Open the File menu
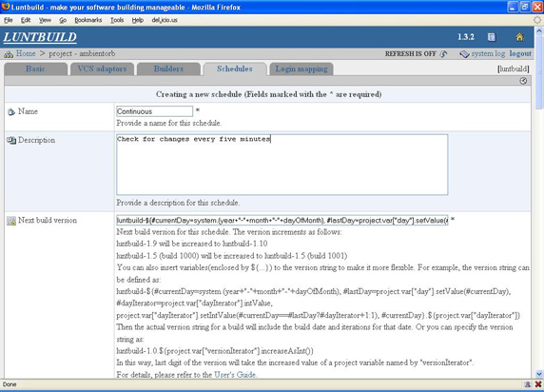The width and height of the screenshot is (544, 392). click(x=9, y=20)
